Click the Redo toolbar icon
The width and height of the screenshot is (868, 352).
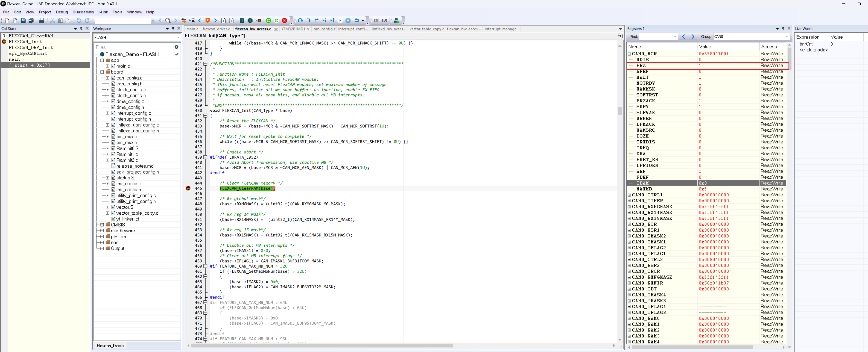[87, 21]
